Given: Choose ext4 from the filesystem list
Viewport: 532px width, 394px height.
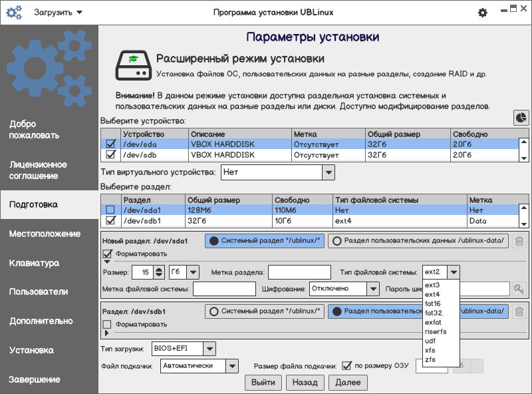Looking at the screenshot, I should click(432, 294).
